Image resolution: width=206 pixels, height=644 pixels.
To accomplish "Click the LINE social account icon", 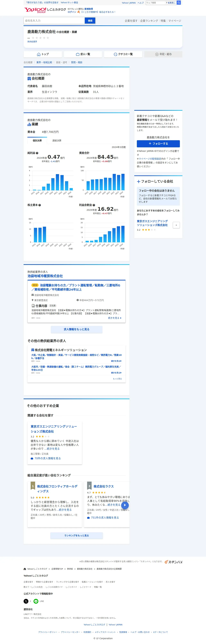I will coord(36,601).
